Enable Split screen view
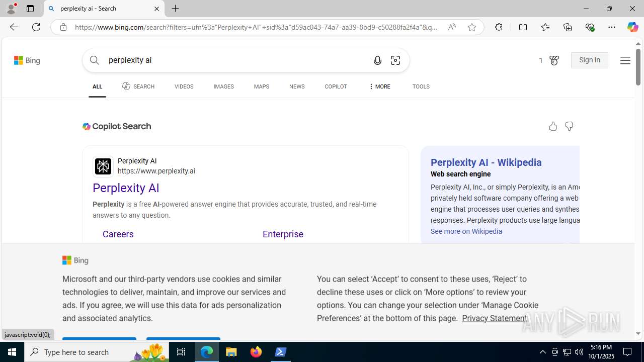Screen dimensions: 644x362 pos(523,27)
